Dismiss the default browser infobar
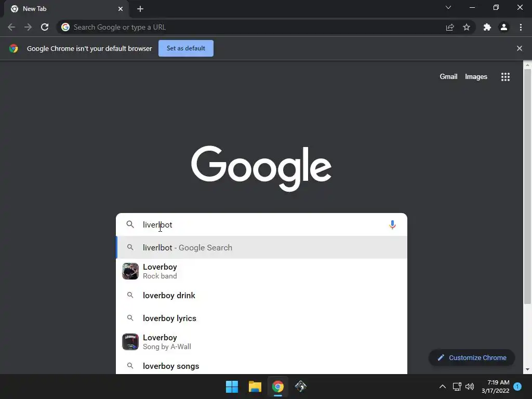This screenshot has width=532, height=399. tap(519, 48)
